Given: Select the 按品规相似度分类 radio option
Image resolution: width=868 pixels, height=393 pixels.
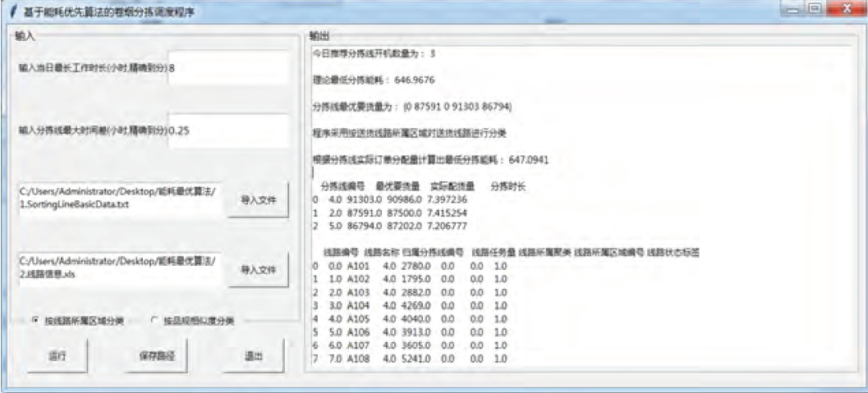Looking at the screenshot, I should (193, 321).
